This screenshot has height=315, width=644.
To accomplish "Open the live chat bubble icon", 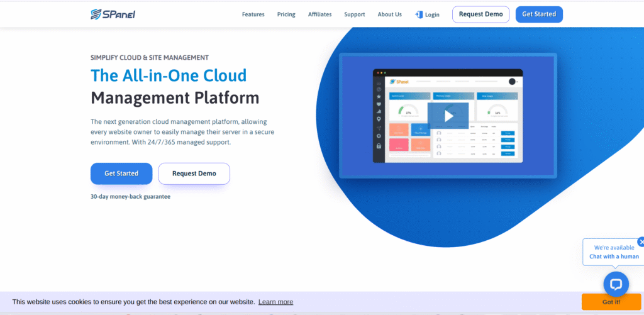I will (616, 284).
